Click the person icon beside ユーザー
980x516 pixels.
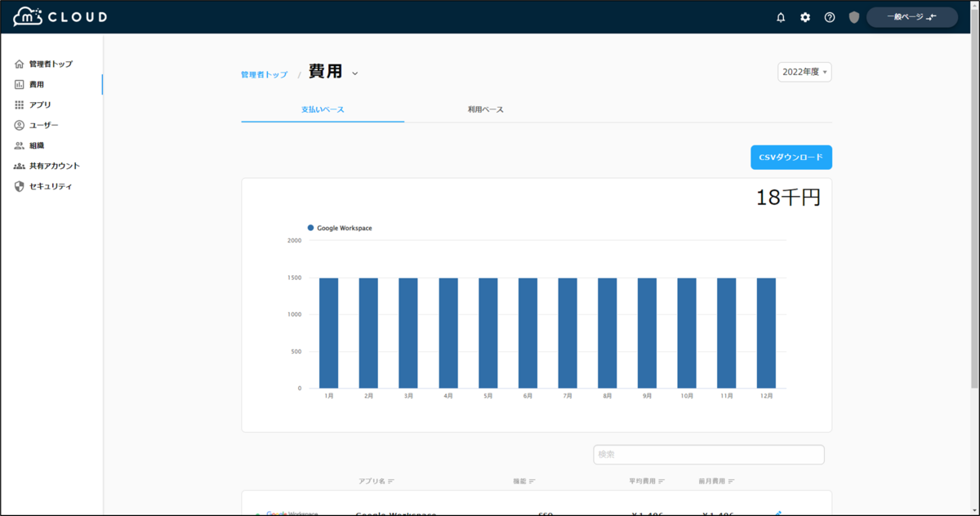[x=20, y=125]
